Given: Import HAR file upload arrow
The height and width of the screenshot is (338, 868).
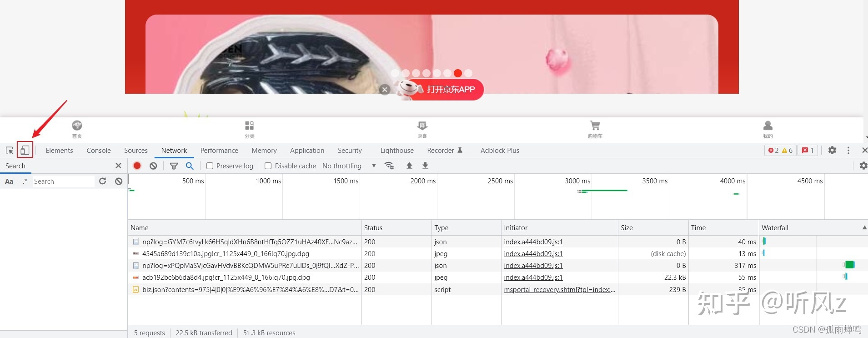Looking at the screenshot, I should tap(409, 166).
